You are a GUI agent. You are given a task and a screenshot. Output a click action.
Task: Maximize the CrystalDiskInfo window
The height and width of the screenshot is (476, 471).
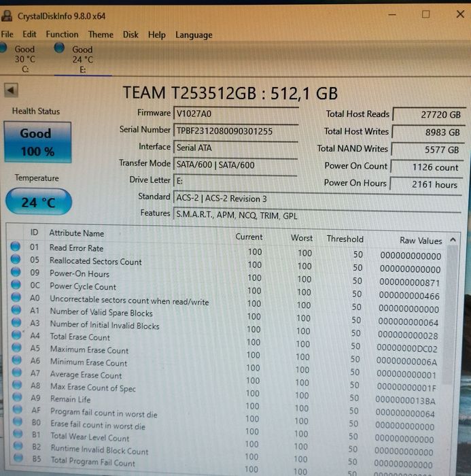(x=425, y=14)
